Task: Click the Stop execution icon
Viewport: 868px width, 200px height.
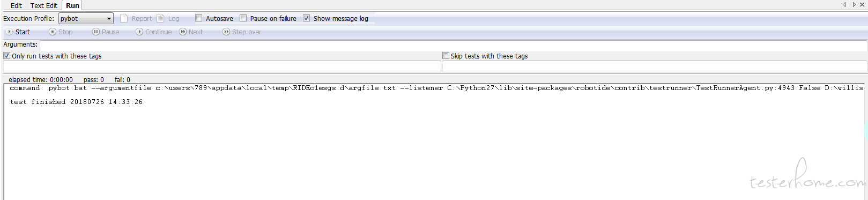Action: pos(53,32)
